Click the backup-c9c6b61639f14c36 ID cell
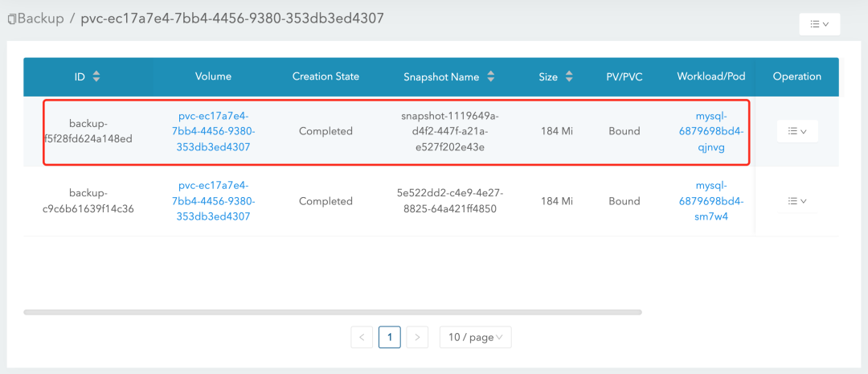 90,201
